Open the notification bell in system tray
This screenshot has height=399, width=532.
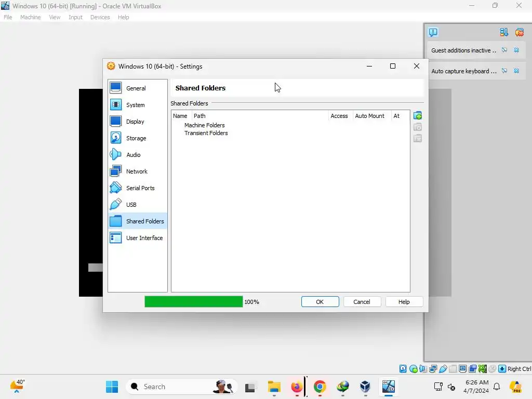pos(497,387)
